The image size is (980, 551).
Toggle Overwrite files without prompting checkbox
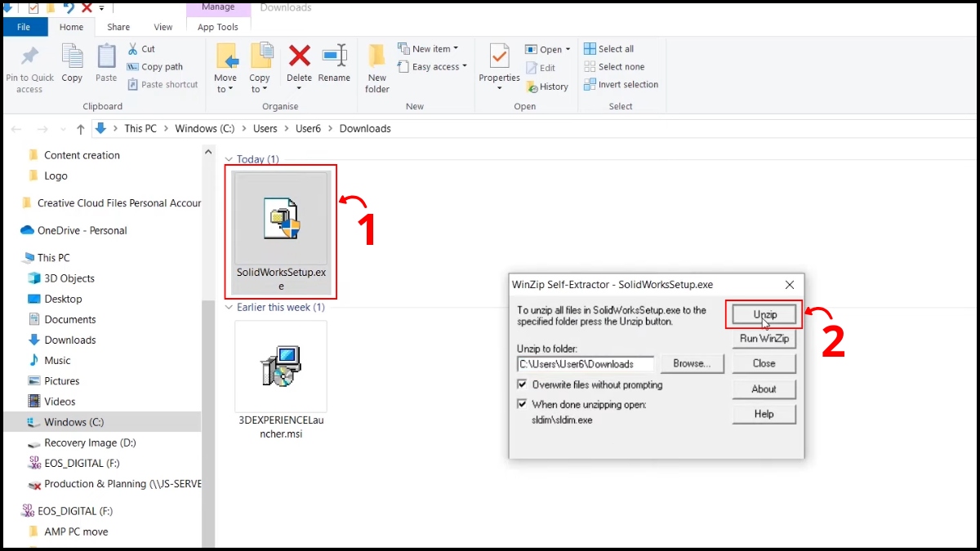523,384
